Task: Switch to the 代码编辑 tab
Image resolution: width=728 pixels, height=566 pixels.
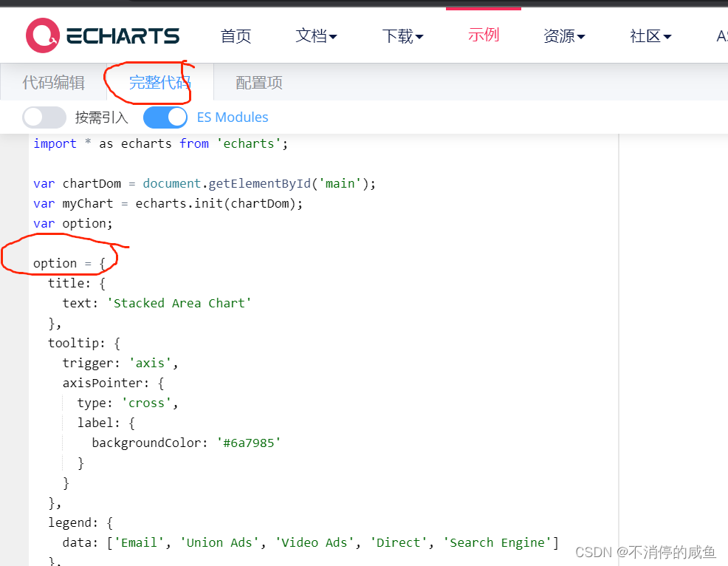Action: tap(53, 82)
